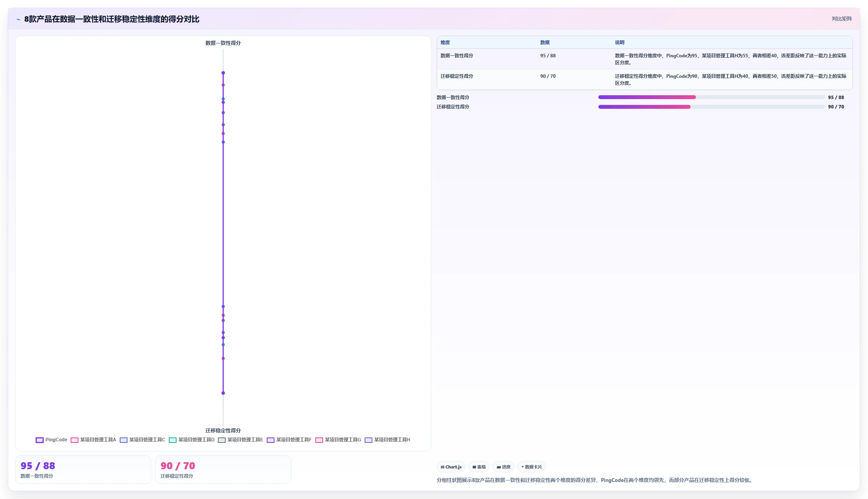Viewport: 868px width, 499px height.
Task: Click table value 95 / 88
Action: 548,56
